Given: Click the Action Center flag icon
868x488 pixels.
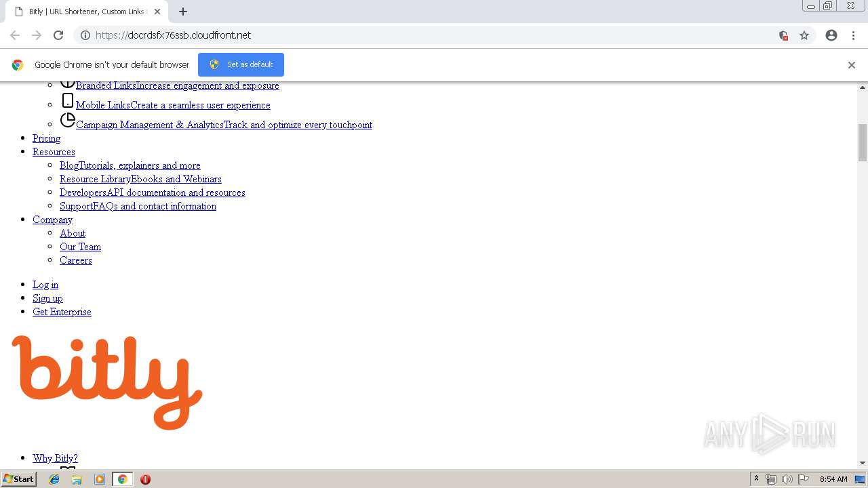Looking at the screenshot, I should [x=804, y=479].
